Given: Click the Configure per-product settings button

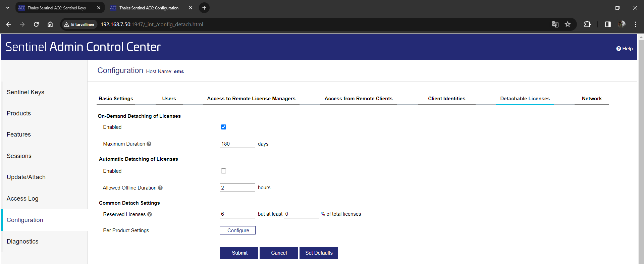Looking at the screenshot, I should [237, 230].
